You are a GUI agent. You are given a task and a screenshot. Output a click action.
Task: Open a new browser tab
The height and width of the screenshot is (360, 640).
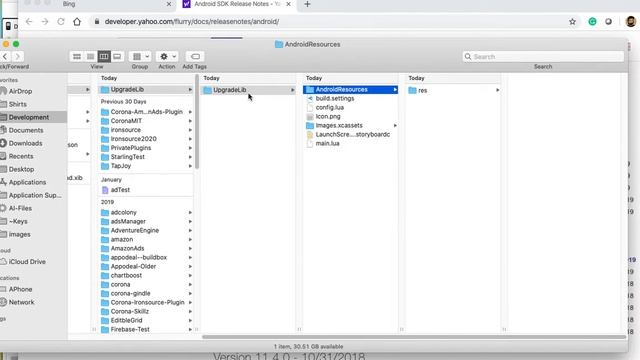pos(307,4)
